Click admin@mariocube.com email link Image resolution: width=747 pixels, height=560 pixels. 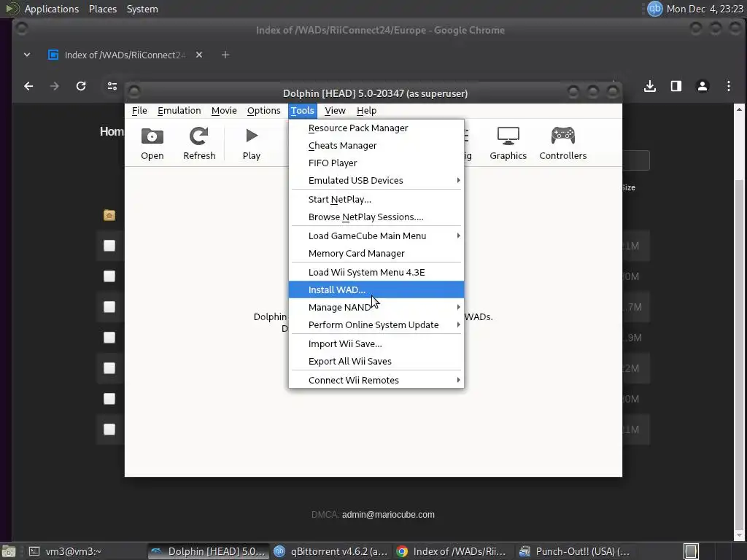pos(388,515)
